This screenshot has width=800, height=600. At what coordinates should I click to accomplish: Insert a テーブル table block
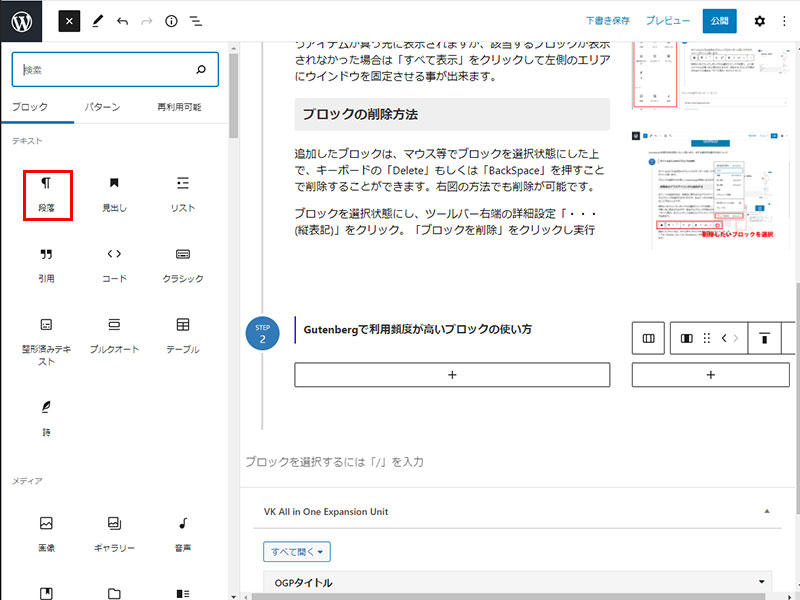coord(182,336)
